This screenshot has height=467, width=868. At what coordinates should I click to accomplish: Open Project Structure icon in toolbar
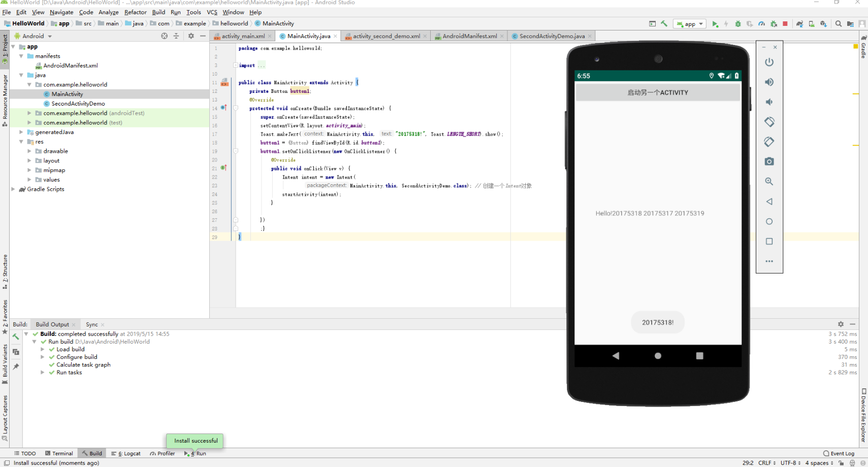850,24
